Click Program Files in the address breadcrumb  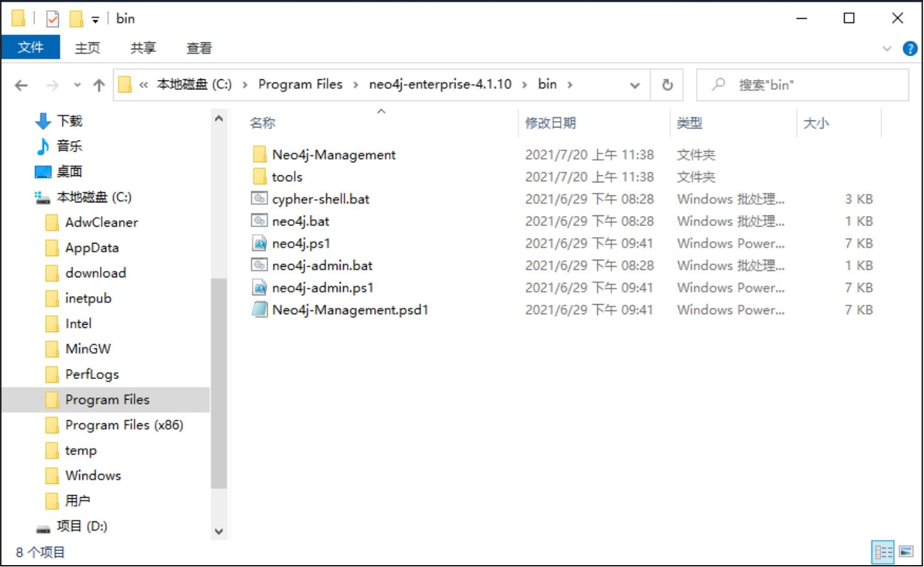[301, 84]
